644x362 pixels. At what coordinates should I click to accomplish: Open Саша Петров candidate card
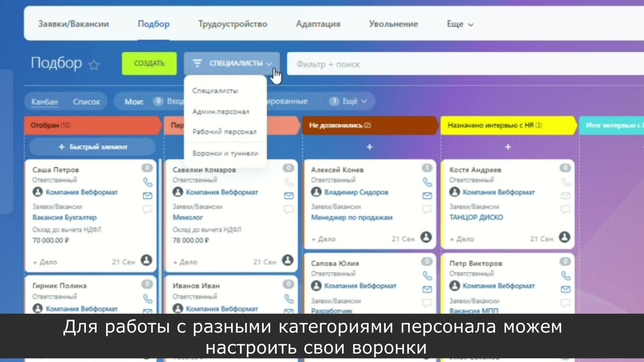click(56, 170)
